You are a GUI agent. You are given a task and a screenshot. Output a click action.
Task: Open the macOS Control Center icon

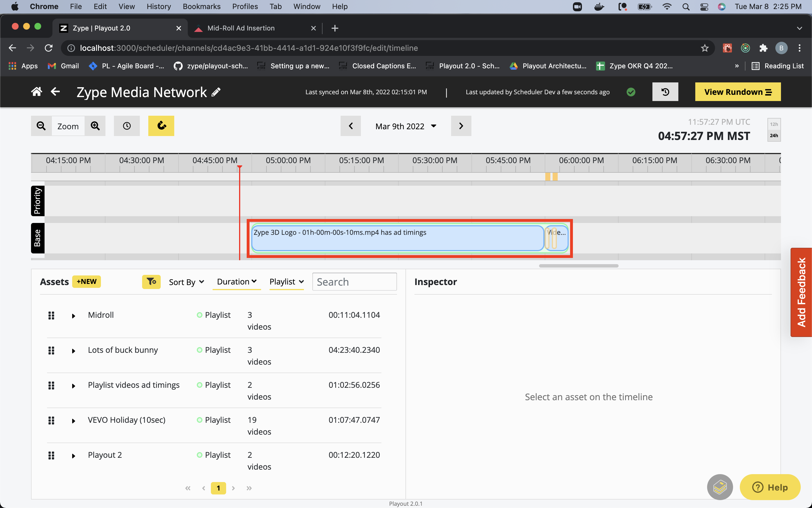pyautogui.click(x=704, y=7)
